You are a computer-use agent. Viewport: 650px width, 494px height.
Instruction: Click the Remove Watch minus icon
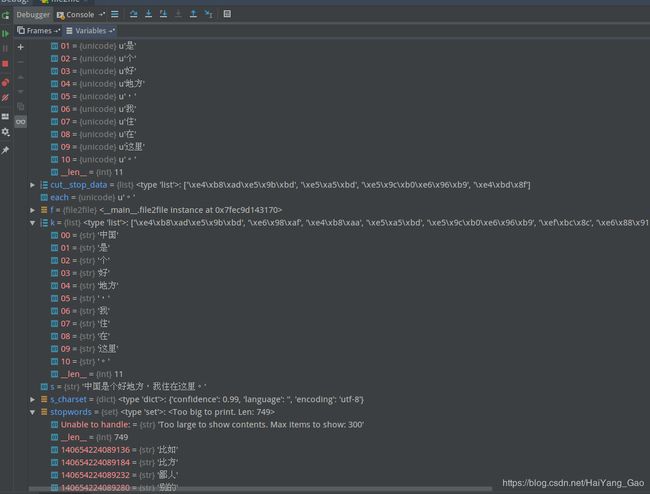click(x=21, y=62)
